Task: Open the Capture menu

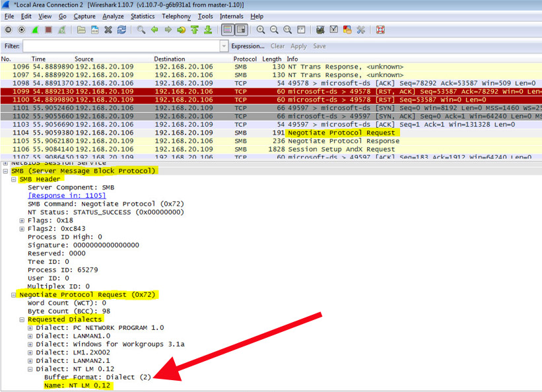Action: (x=85, y=16)
